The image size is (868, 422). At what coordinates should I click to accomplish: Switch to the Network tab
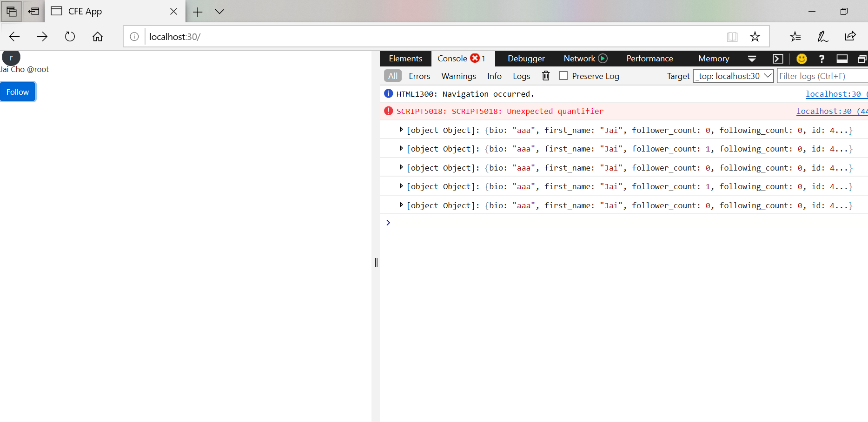pyautogui.click(x=579, y=59)
